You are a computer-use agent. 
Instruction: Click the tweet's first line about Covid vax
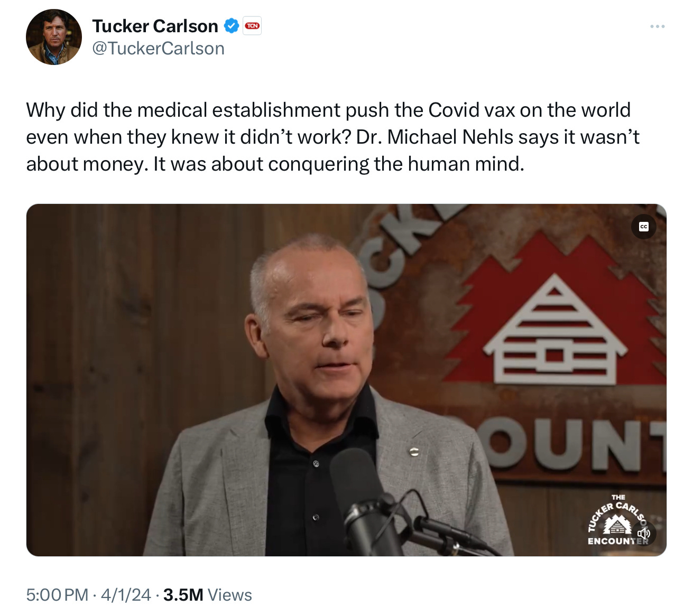[x=328, y=110]
